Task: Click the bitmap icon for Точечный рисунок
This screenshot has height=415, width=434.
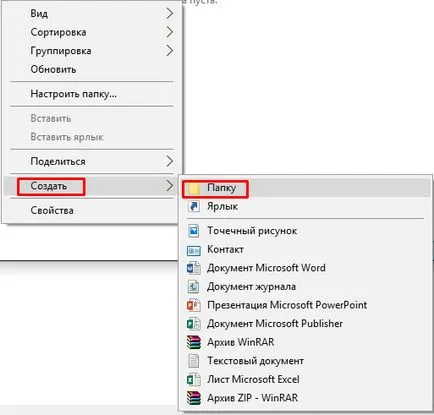Action: pyautogui.click(x=193, y=231)
